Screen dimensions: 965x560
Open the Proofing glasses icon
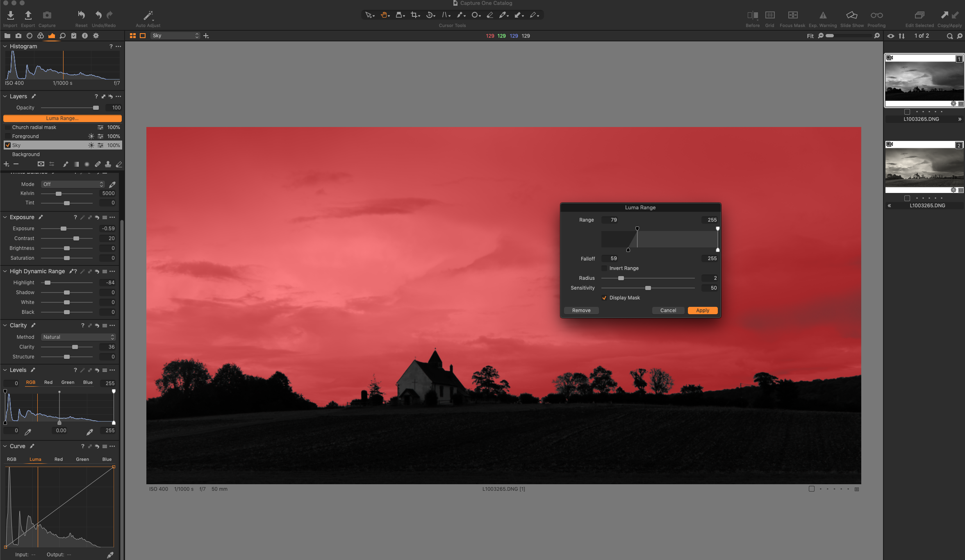click(x=876, y=16)
